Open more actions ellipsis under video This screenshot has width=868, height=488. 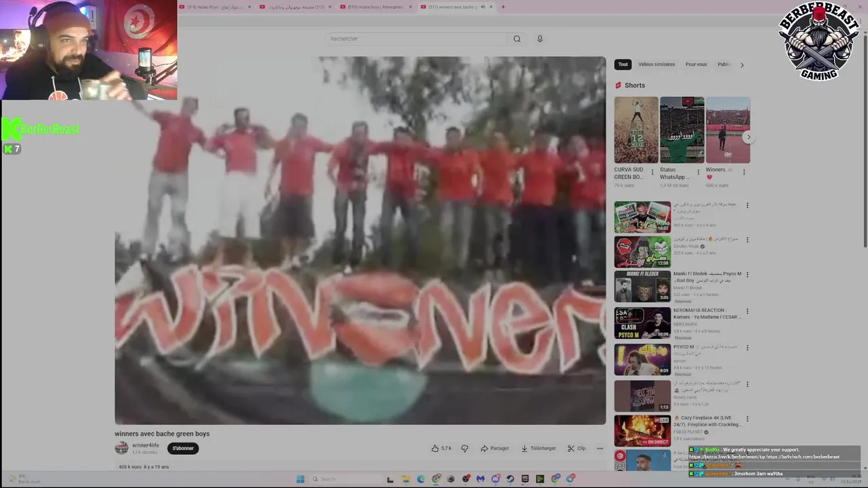(x=599, y=448)
